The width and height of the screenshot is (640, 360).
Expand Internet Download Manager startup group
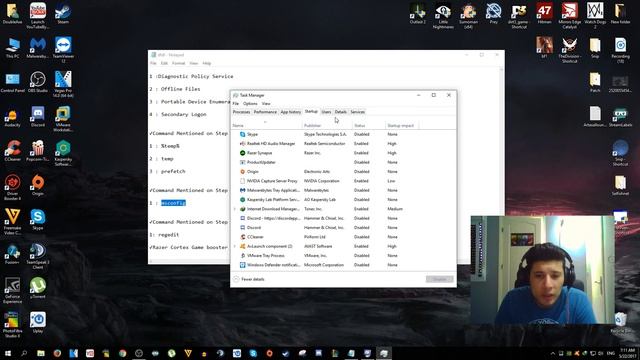(x=235, y=209)
